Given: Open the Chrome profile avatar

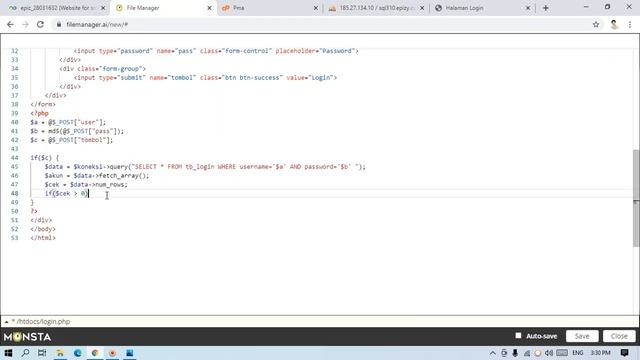Looking at the screenshot, I should tap(614, 24).
